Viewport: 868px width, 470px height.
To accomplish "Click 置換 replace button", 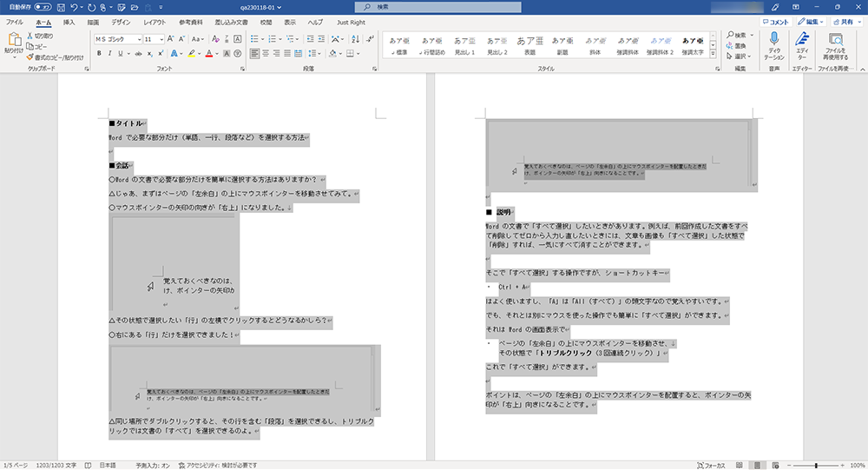I will point(737,45).
